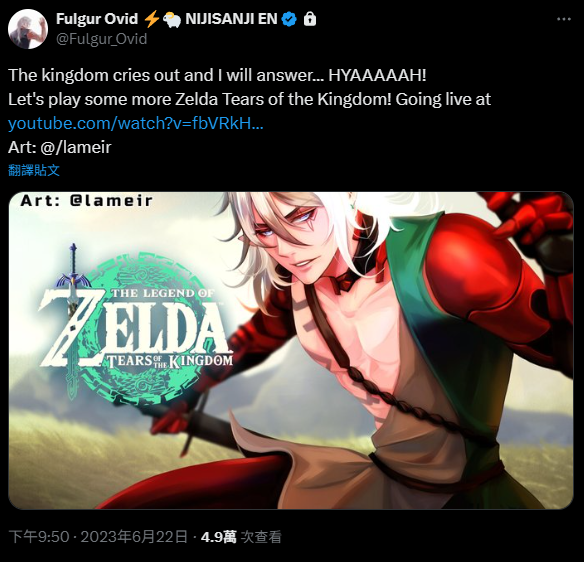Click the Zelda Tears of the Kingdom logo
The width and height of the screenshot is (584, 562).
tap(136, 324)
